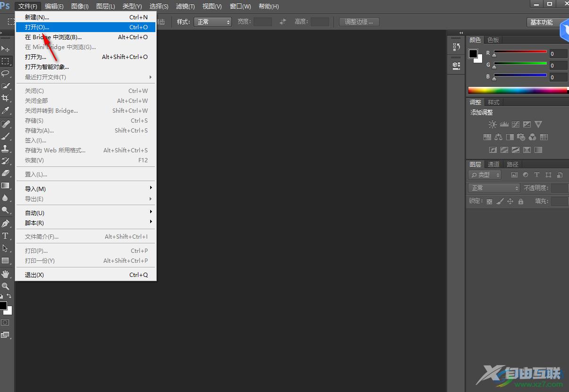Toggle pixel layer filter in Layers panel
The height and width of the screenshot is (392, 569).
click(514, 175)
